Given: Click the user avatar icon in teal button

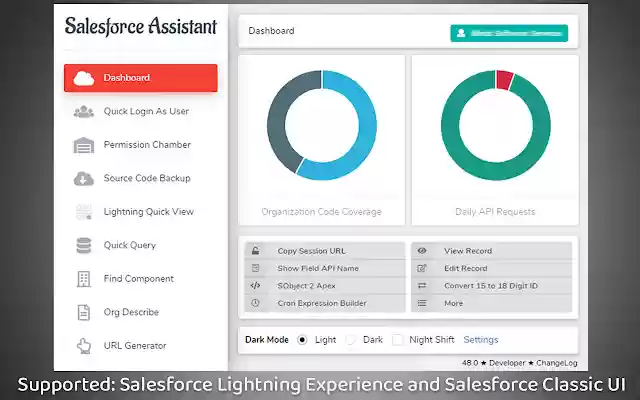Looking at the screenshot, I should [461, 33].
